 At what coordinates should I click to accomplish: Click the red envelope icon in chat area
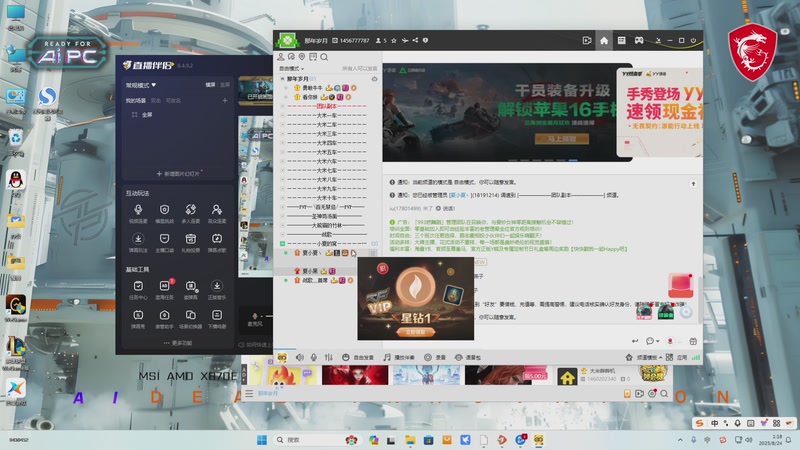[x=681, y=285]
